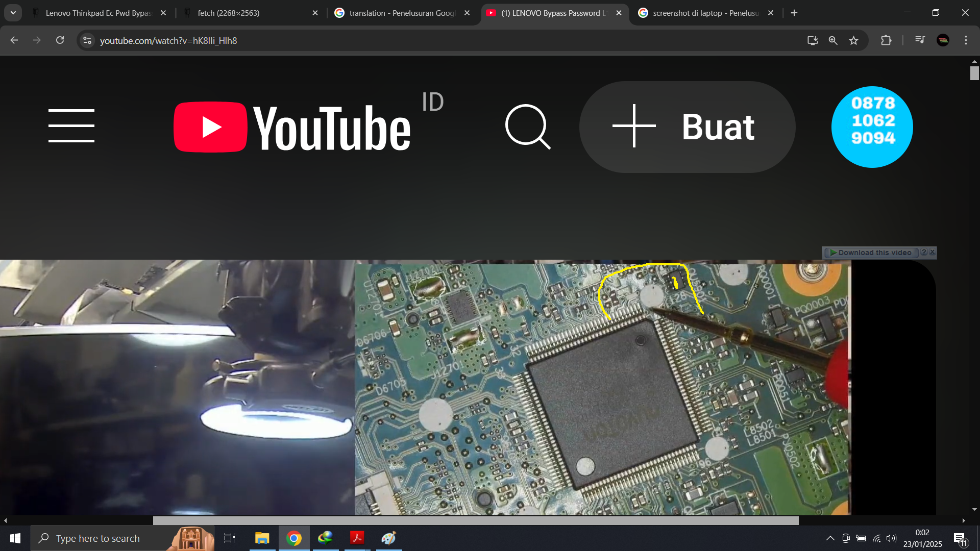Open the Chrome extensions puzzle icon
980x551 pixels.
(886, 40)
